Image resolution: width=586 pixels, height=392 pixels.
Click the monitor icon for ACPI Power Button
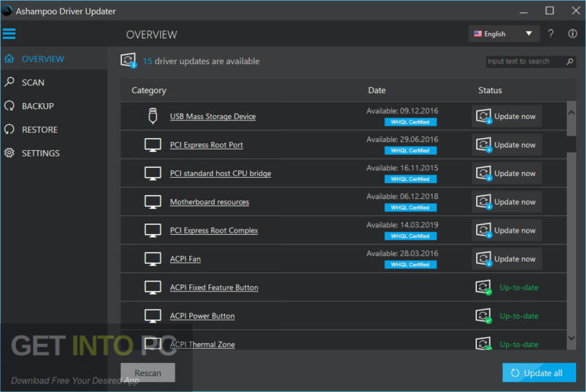[x=153, y=316]
